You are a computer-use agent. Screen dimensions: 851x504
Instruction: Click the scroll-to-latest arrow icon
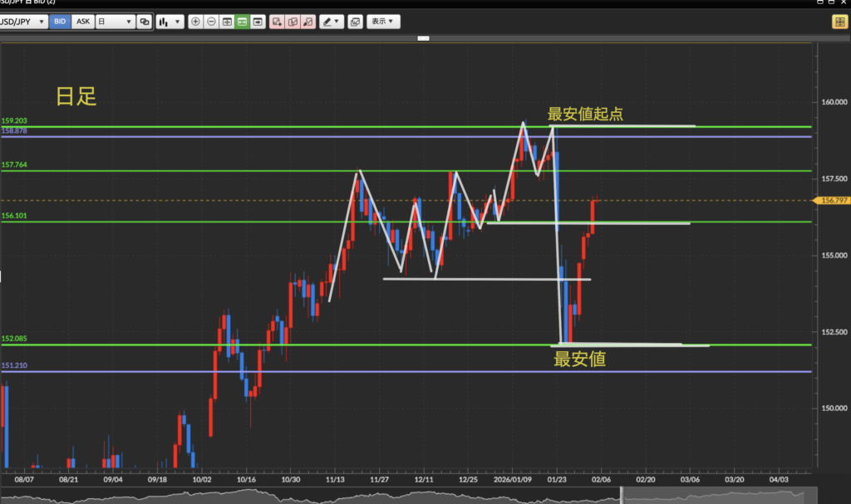point(258,22)
